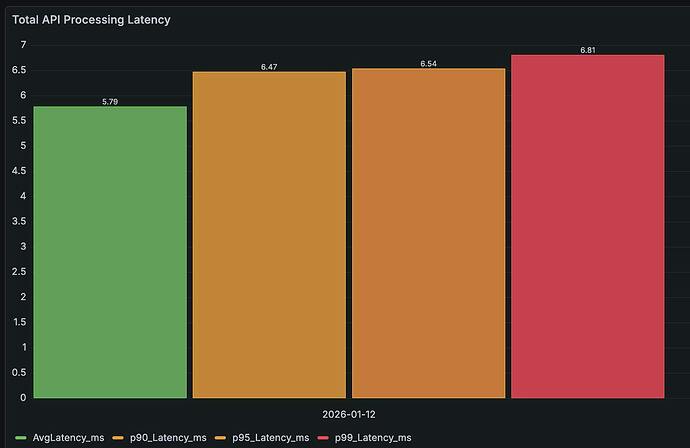Select the p90 bar valued 6.47
690x448 pixels.
[x=269, y=235]
